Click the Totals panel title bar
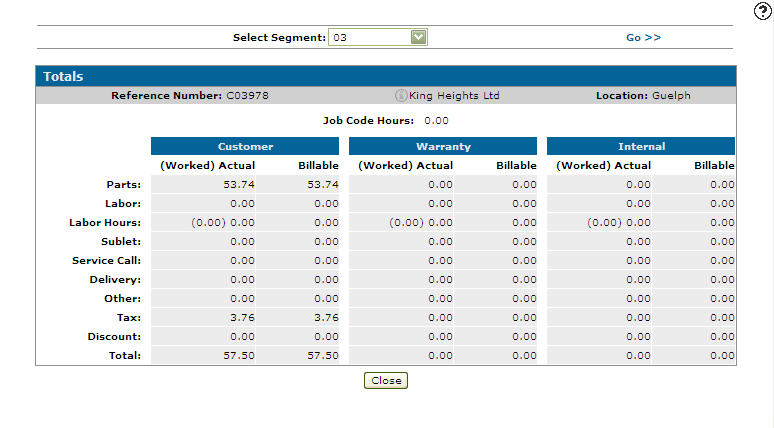The width and height of the screenshot is (774, 428). click(x=385, y=76)
